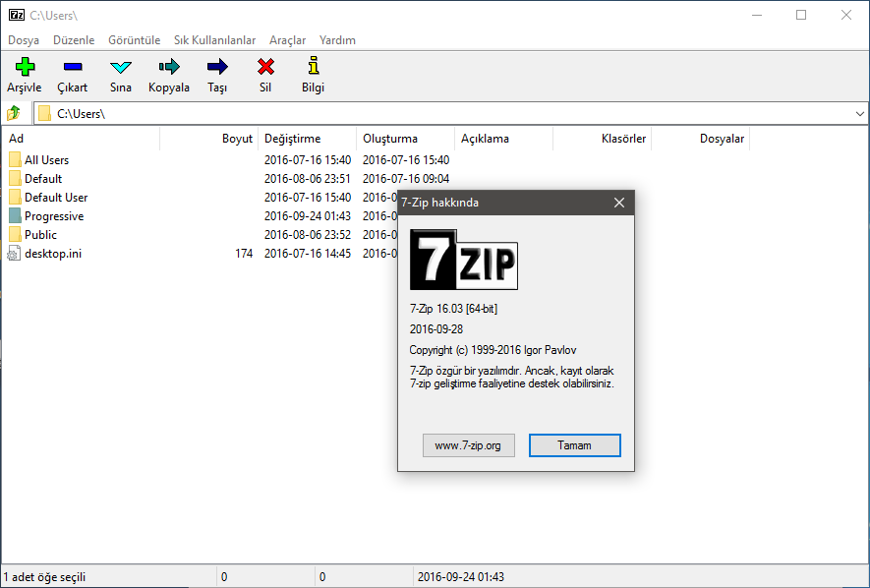Click the Kopyala copy icon
This screenshot has height=588, width=870.
[169, 67]
